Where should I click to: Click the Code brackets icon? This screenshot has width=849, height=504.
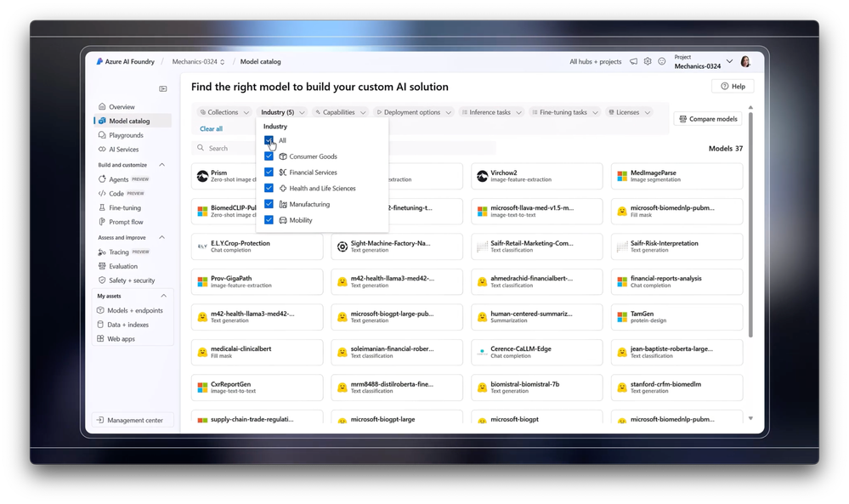click(x=102, y=193)
